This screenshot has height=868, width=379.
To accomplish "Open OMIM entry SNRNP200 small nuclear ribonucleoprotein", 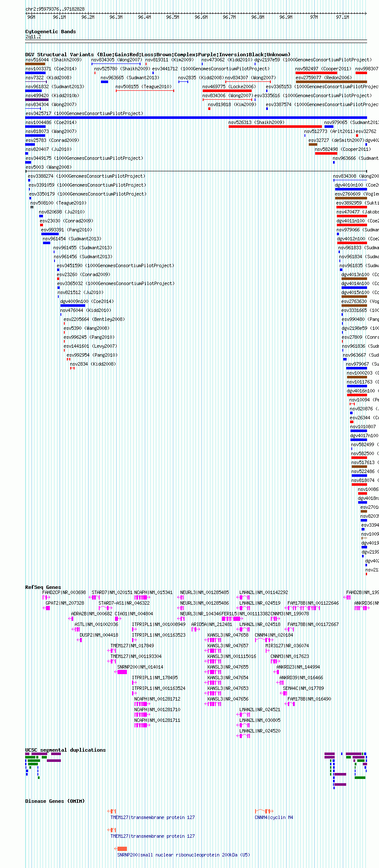I will (184, 855).
